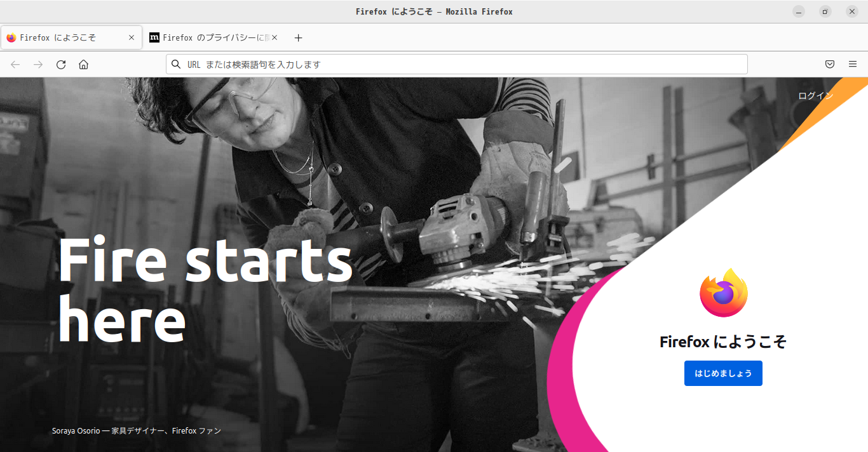
Task: Click the Firefox logo on welcome panel
Action: (x=724, y=293)
